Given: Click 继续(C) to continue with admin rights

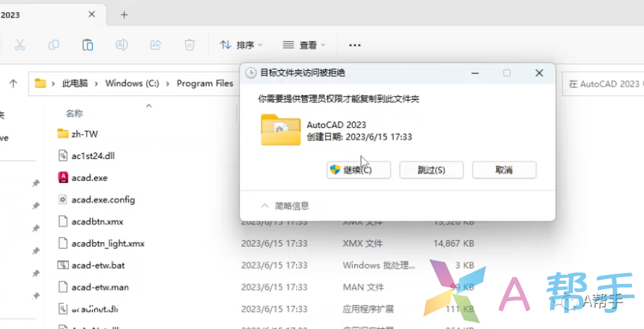Looking at the screenshot, I should pyautogui.click(x=350, y=170).
